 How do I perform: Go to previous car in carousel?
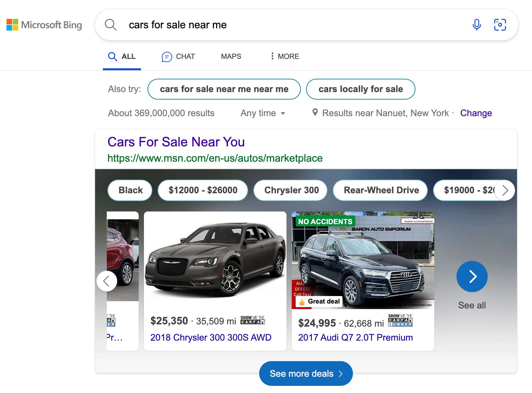point(106,281)
